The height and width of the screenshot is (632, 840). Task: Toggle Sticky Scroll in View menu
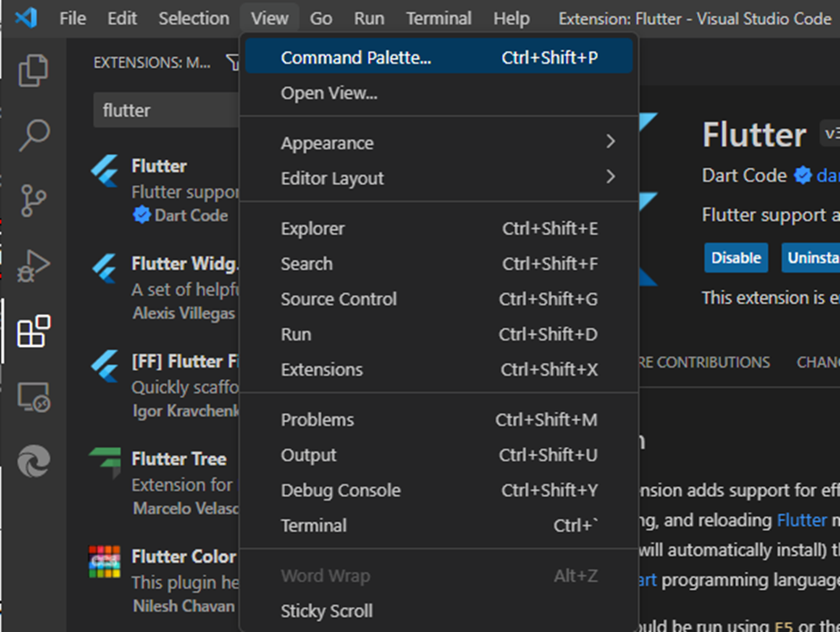[x=325, y=611]
